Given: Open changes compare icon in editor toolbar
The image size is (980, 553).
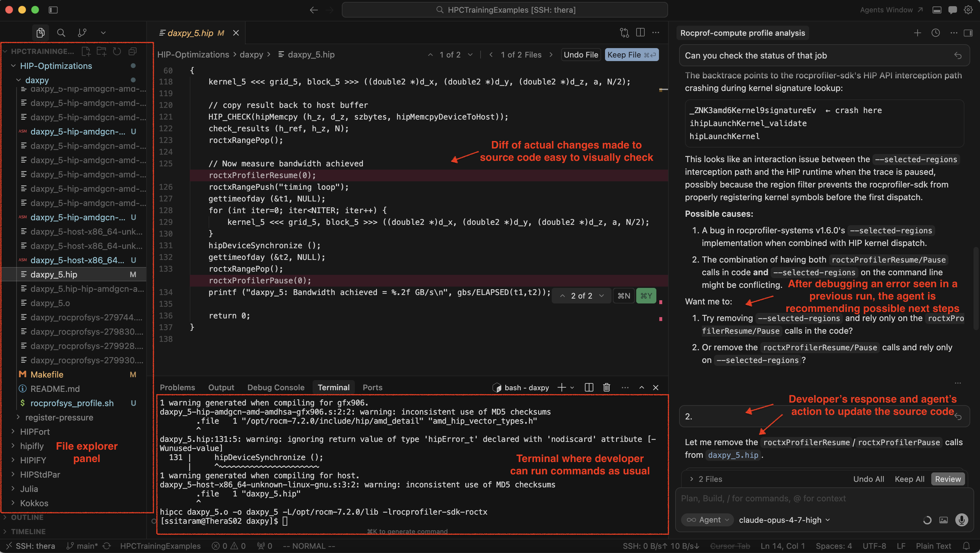Looking at the screenshot, I should pos(624,33).
